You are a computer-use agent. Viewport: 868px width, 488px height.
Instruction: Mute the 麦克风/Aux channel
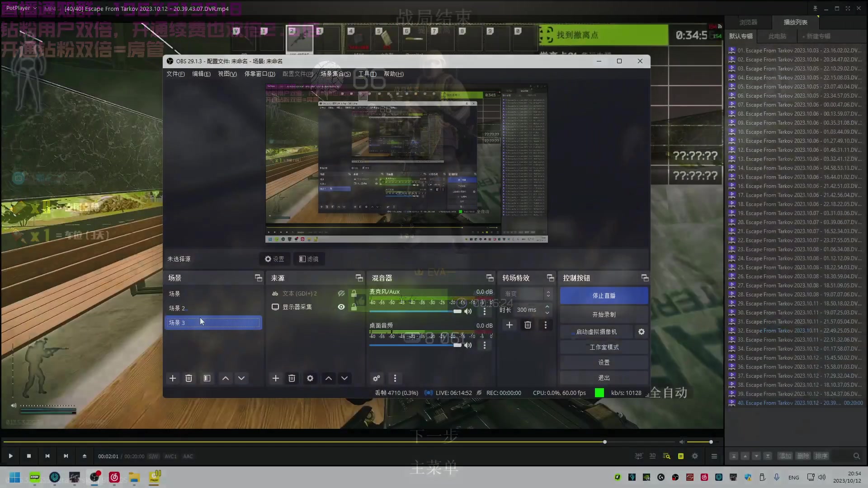coord(468,311)
